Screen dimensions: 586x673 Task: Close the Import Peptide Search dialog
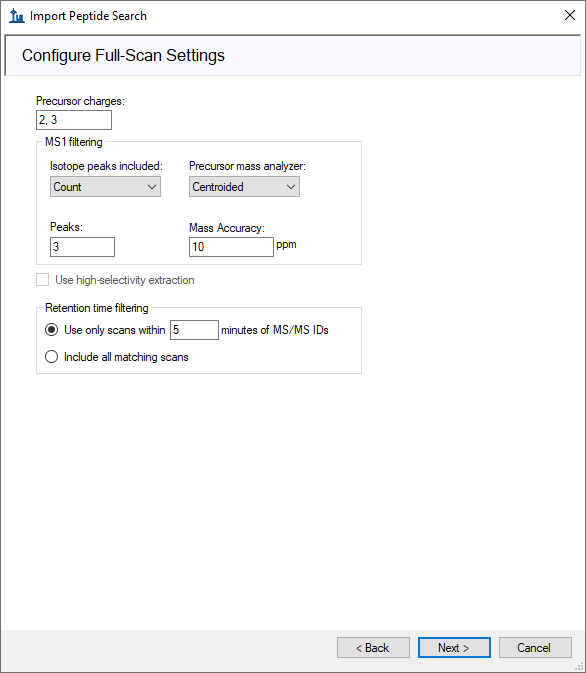(x=570, y=15)
